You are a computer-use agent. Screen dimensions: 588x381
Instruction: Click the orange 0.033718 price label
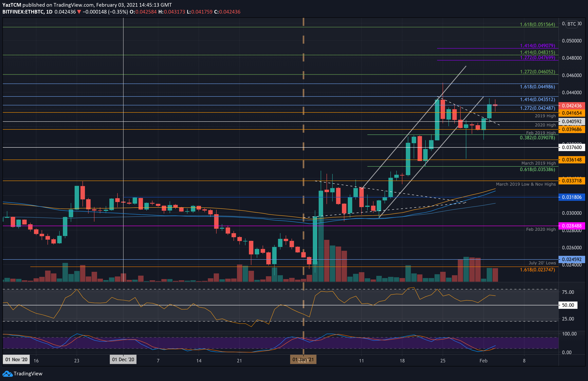[x=572, y=181]
